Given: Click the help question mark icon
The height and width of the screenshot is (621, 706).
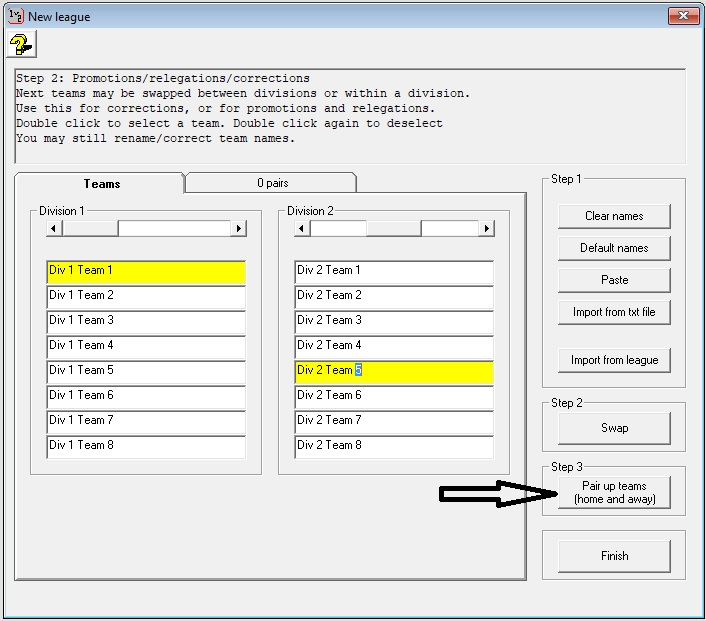Looking at the screenshot, I should tap(20, 44).
